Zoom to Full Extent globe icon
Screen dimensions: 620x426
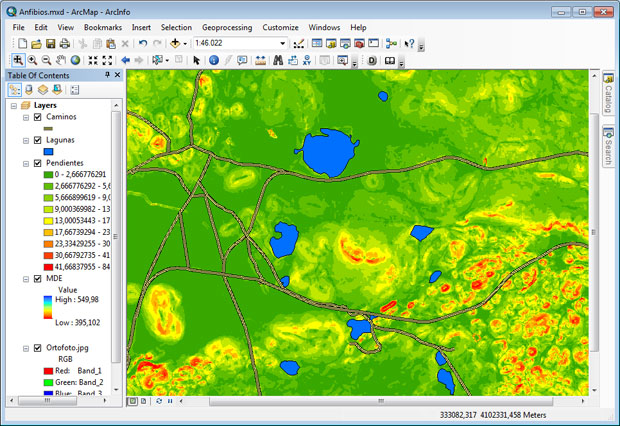pos(75,60)
